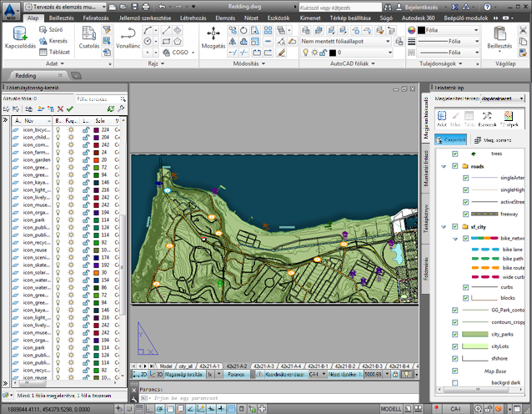Image resolution: width=532 pixels, height=414 pixels.
Task: Activate the Mozgatás move tool
Action: coord(215,34)
